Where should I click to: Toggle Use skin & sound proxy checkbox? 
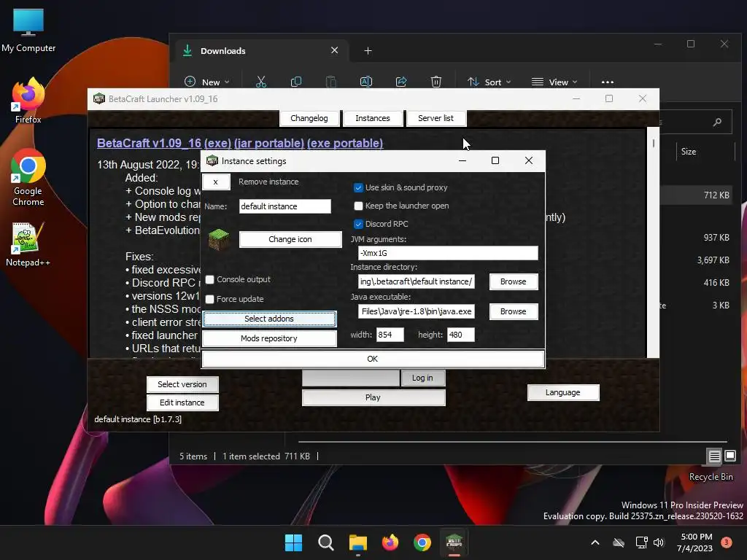[x=358, y=187]
